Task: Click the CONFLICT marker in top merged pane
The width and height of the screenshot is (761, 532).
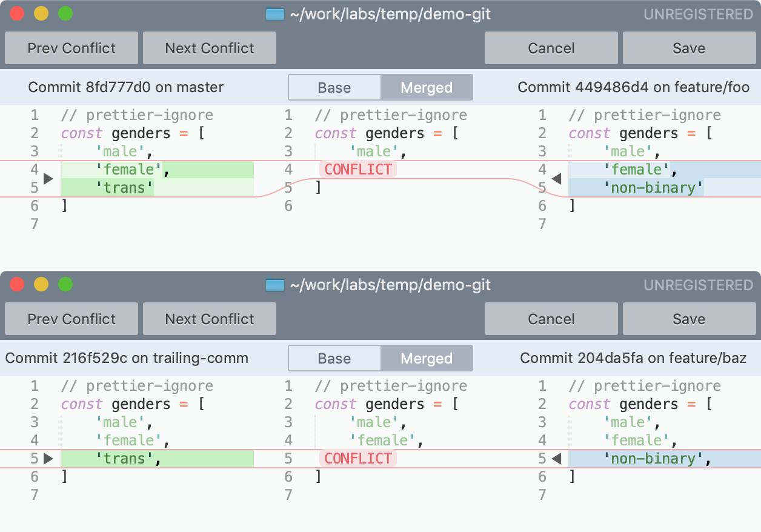Action: click(357, 170)
